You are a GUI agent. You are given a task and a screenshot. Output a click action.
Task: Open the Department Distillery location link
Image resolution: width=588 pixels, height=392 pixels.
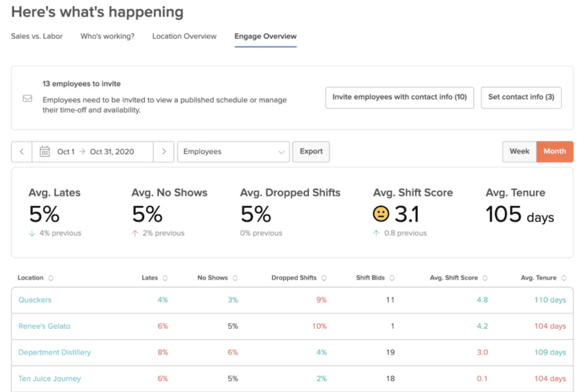click(54, 352)
